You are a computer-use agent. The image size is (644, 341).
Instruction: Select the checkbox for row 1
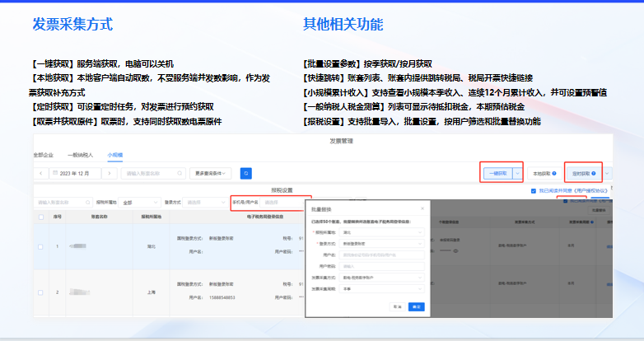pyautogui.click(x=40, y=246)
